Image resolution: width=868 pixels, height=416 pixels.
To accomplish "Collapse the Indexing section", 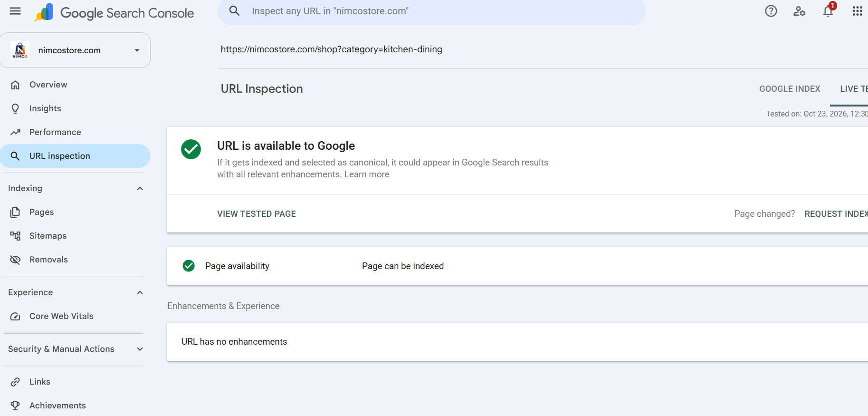I will [x=140, y=188].
